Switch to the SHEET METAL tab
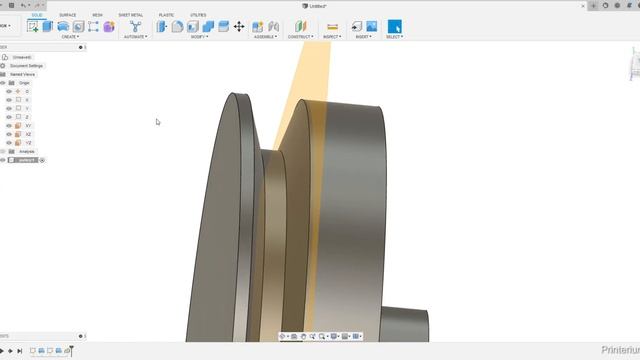 tap(131, 15)
